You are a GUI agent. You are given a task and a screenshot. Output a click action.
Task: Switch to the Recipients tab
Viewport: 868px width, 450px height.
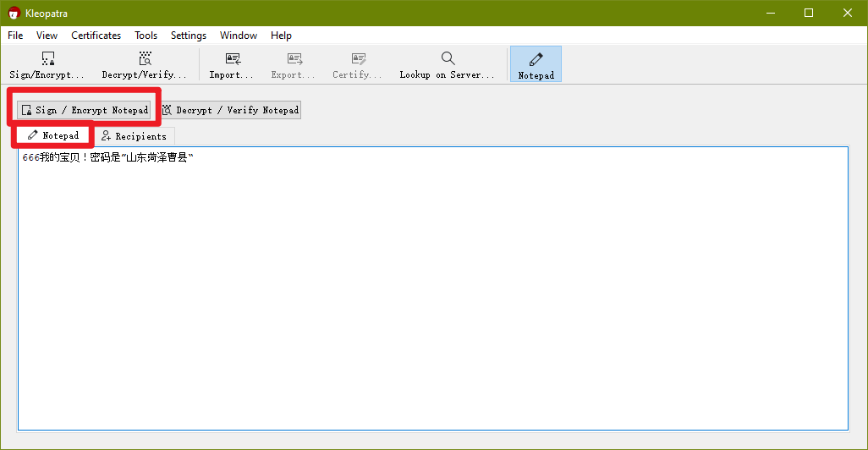135,136
